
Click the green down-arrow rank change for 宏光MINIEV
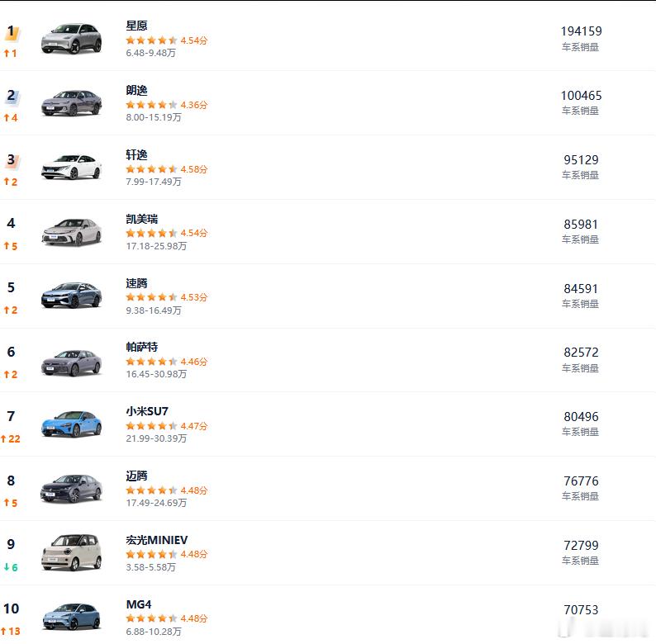[11, 567]
